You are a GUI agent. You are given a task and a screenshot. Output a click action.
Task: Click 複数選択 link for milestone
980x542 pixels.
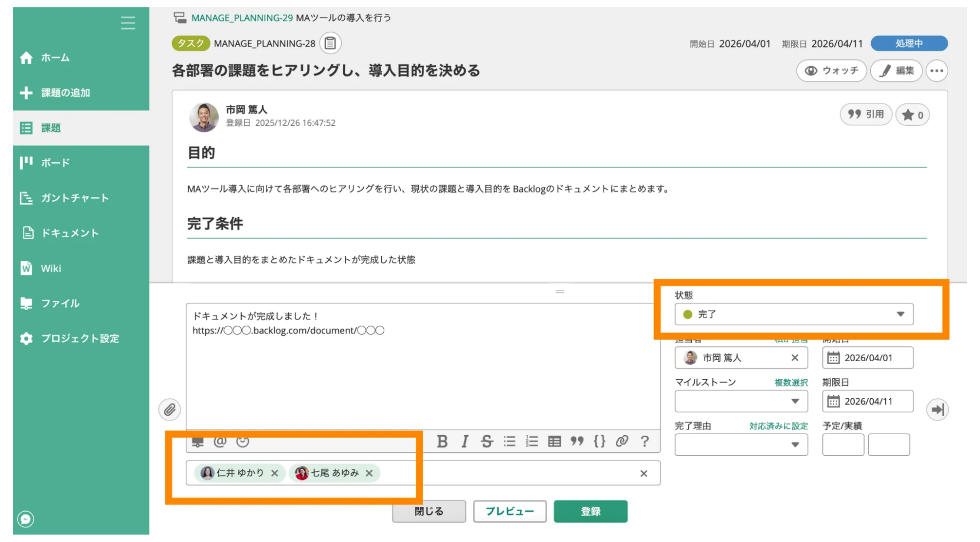click(791, 383)
